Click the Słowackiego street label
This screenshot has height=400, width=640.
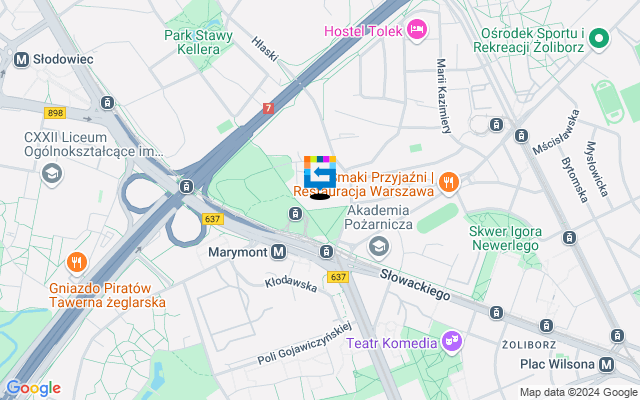[x=415, y=285]
